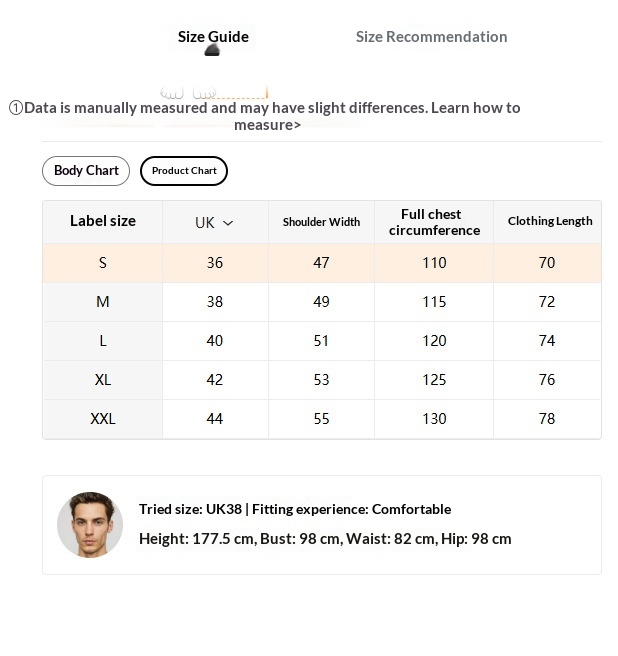This screenshot has width=618, height=656.
Task: Toggle the Product Chart view
Action: click(184, 171)
